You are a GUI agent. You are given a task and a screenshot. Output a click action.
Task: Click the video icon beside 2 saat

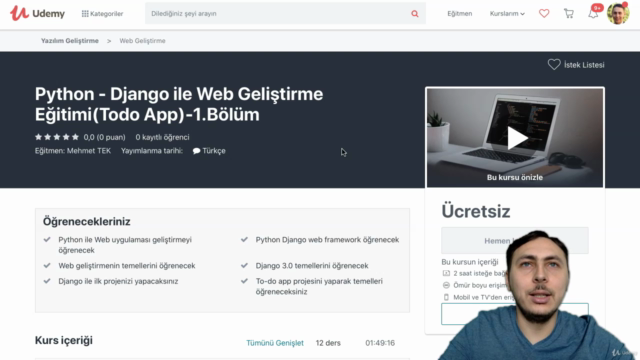coord(446,273)
